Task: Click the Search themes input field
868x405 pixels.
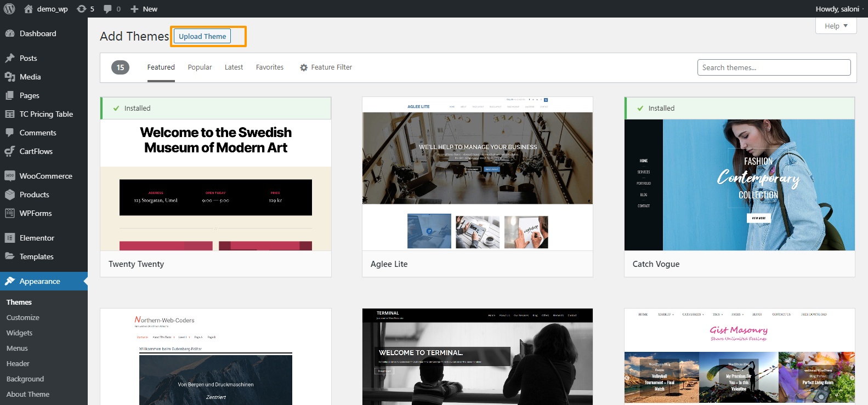Action: [774, 67]
